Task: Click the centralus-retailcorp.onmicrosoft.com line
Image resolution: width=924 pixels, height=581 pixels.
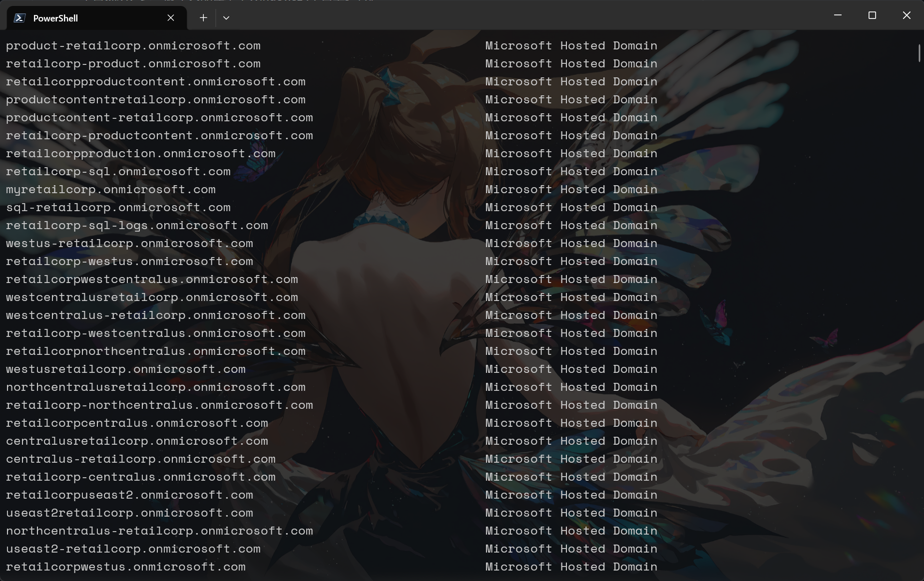Action: (x=141, y=459)
